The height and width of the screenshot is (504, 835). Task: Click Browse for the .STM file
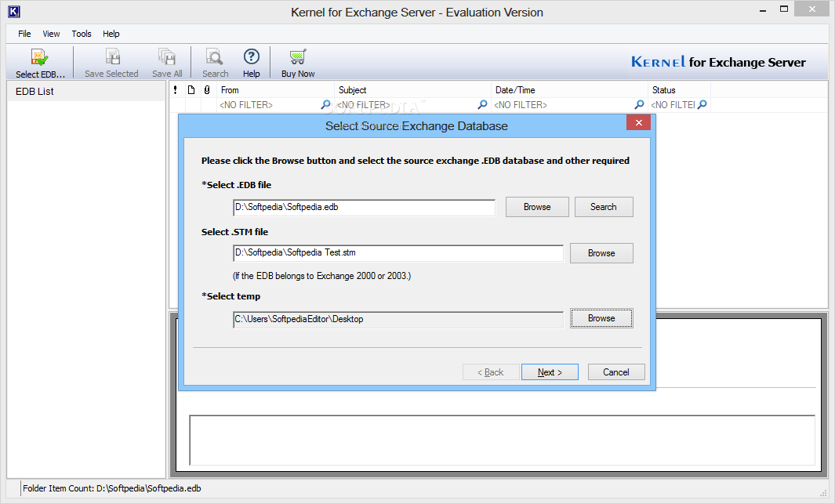click(602, 253)
